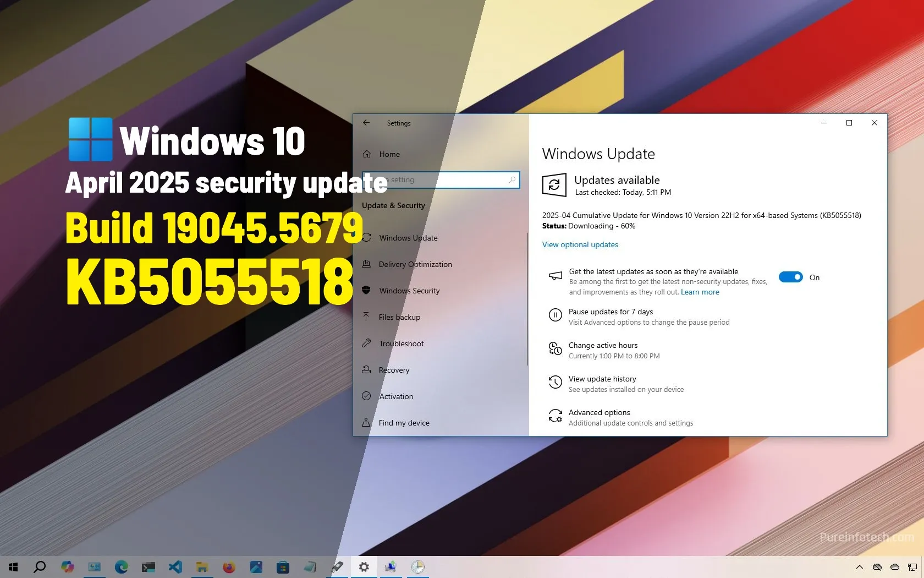Click the Advanced options gear-arrows icon

555,416
